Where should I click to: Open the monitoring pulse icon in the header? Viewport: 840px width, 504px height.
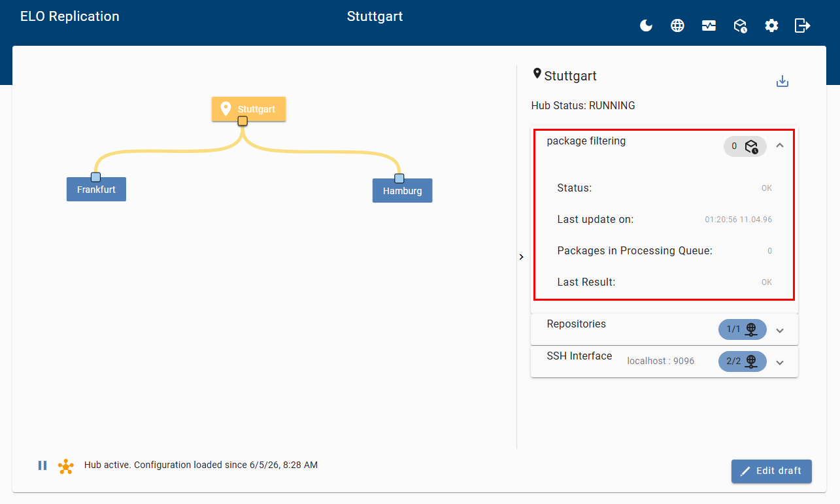[709, 25]
